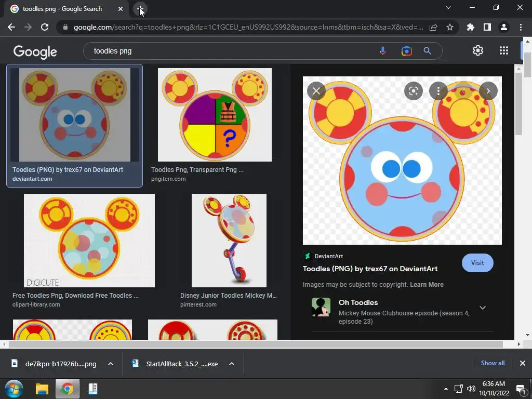Image resolution: width=532 pixels, height=399 pixels.
Task: Open File Explorer from taskbar
Action: (x=42, y=389)
